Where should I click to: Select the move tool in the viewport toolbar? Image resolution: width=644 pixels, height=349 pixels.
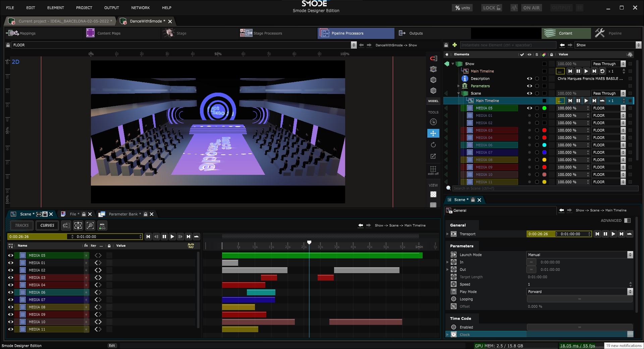[x=433, y=134]
